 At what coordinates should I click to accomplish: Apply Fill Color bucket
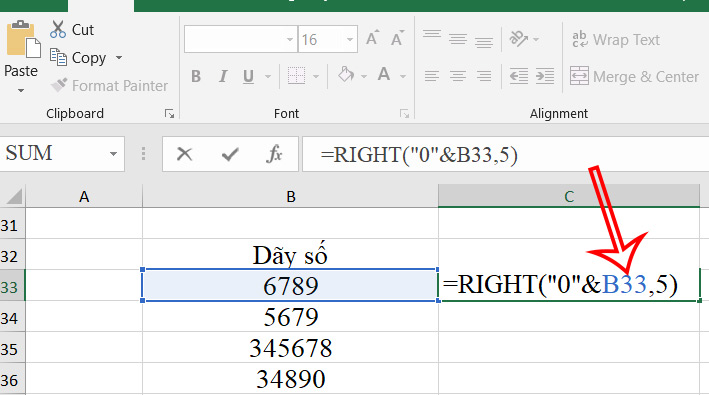click(x=346, y=75)
